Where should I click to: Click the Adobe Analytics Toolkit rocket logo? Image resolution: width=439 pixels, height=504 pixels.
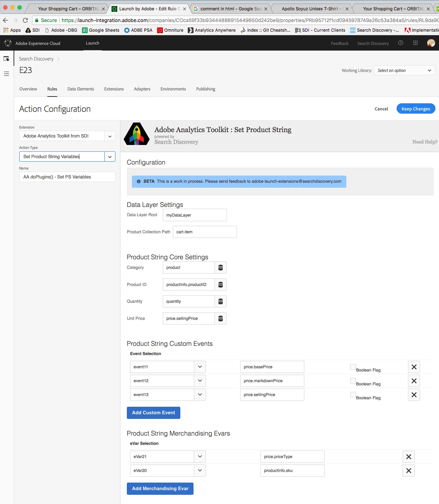coord(136,134)
